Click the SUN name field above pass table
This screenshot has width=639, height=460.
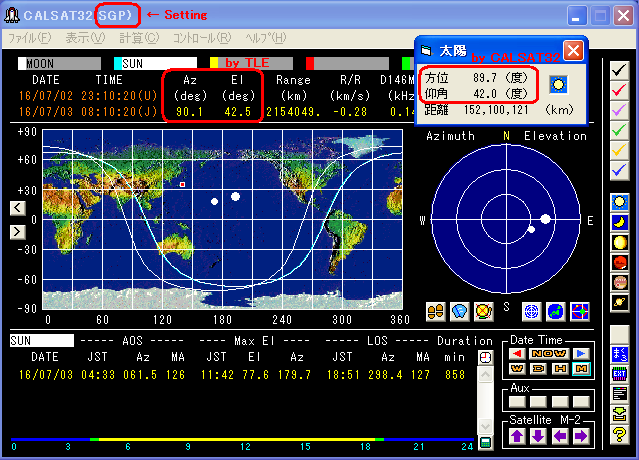(x=42, y=341)
